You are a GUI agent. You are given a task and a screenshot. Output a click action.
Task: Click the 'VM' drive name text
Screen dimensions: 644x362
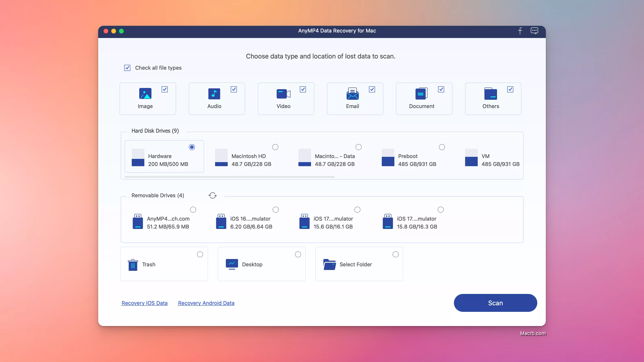tap(485, 156)
